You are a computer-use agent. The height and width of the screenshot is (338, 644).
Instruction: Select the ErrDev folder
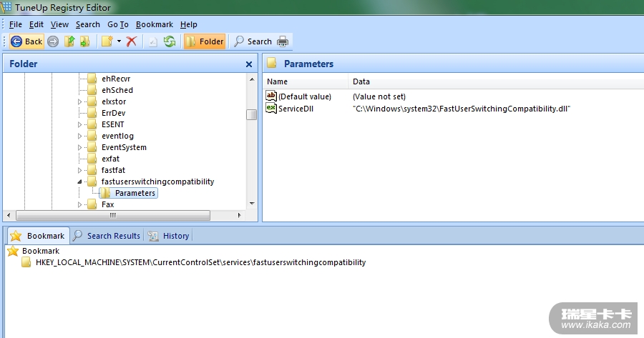(x=113, y=113)
